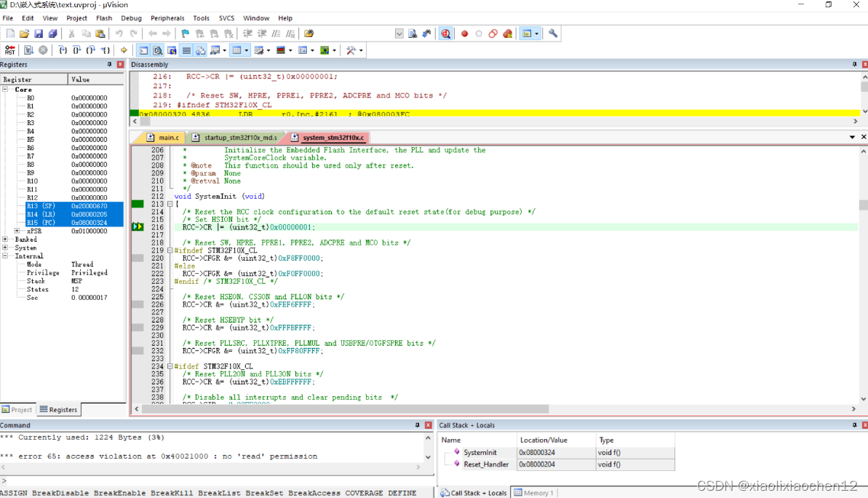The height and width of the screenshot is (498, 868).
Task: Open the Peripherals menu
Action: (167, 18)
